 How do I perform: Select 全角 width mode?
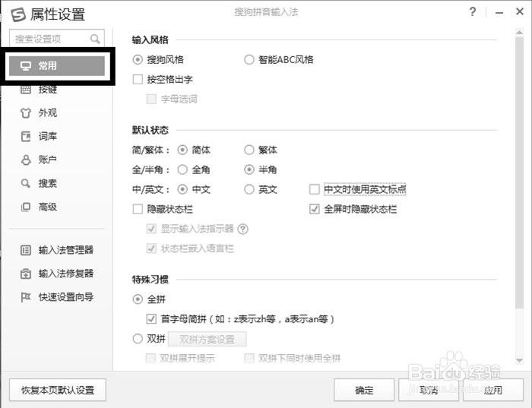click(x=182, y=169)
